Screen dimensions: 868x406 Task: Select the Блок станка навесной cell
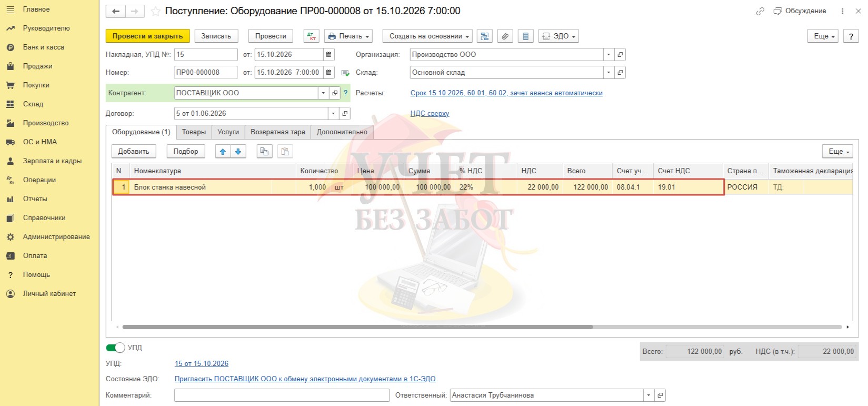[213, 187]
